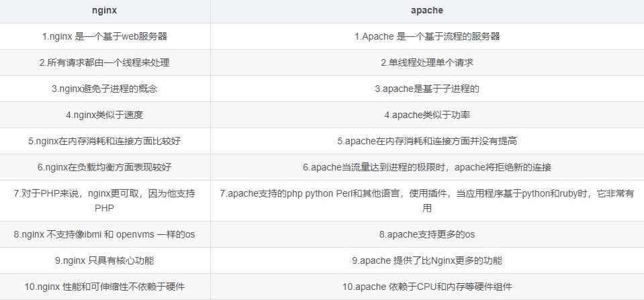Click the nginx column header
This screenshot has height=300, width=644.
click(105, 11)
